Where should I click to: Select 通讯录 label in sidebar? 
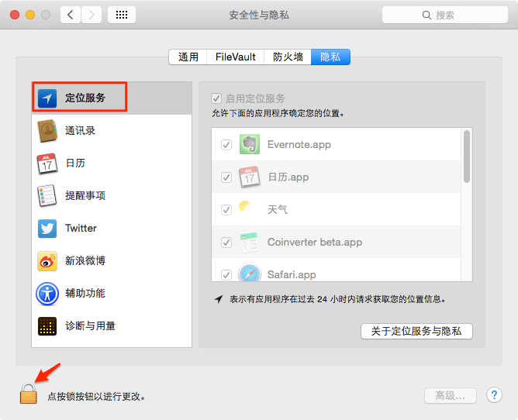pyautogui.click(x=81, y=131)
